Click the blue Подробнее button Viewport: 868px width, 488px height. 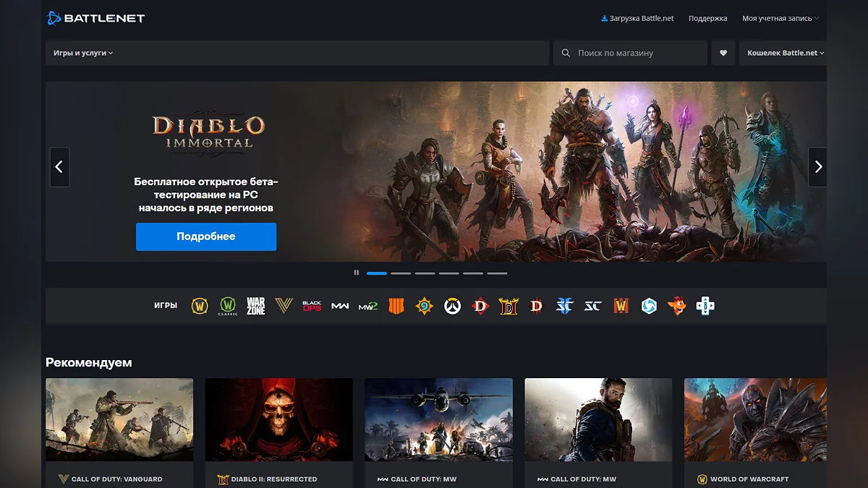click(206, 236)
